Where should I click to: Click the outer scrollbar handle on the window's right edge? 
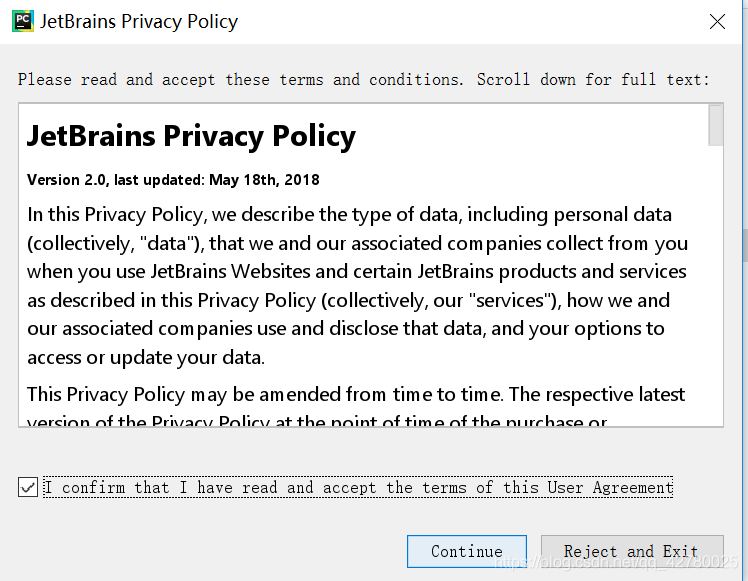(745, 245)
